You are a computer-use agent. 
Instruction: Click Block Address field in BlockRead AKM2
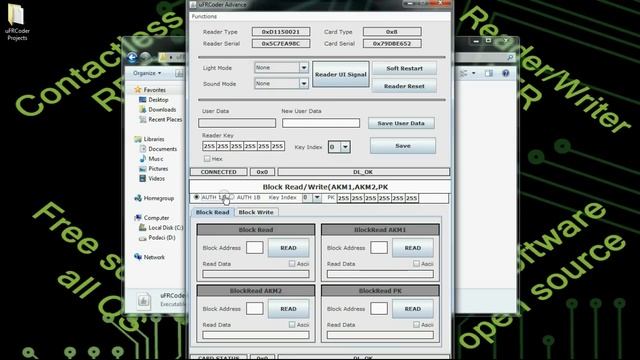[x=255, y=309]
